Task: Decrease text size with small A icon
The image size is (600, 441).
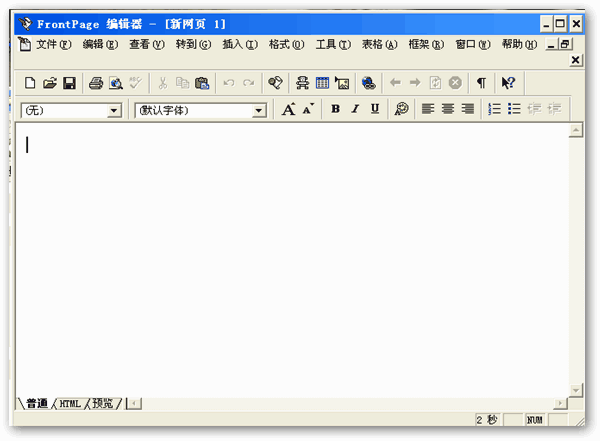Action: (308, 109)
